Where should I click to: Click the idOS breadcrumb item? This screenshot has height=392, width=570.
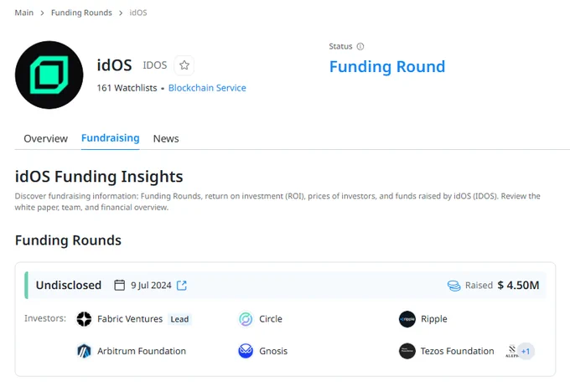(x=138, y=13)
